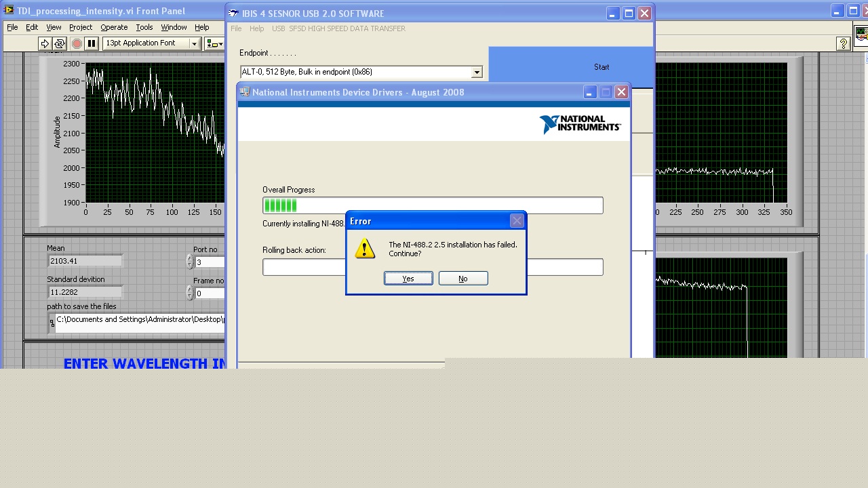This screenshot has height=488, width=868.
Task: Click the 'Currently installing NI-488' status text
Action: pos(304,224)
